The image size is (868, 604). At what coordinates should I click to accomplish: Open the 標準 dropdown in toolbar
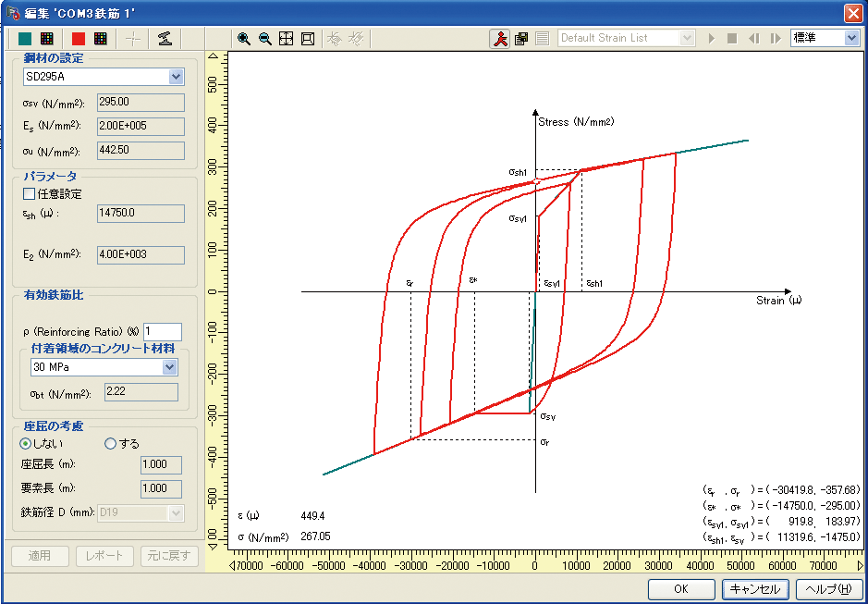(x=851, y=38)
